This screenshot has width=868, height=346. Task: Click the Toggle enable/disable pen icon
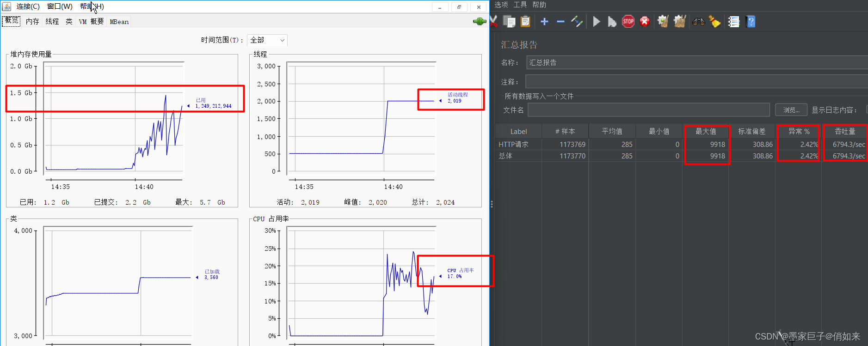[577, 21]
